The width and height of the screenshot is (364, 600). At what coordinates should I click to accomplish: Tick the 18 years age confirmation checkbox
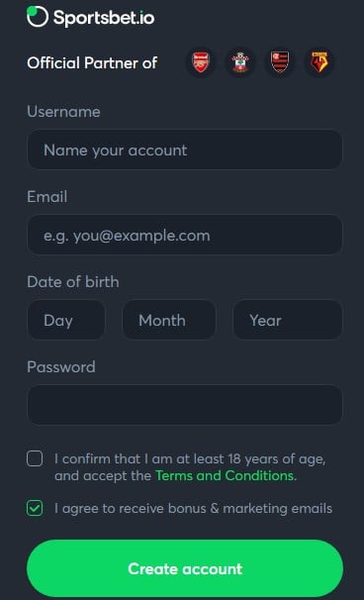(35, 458)
